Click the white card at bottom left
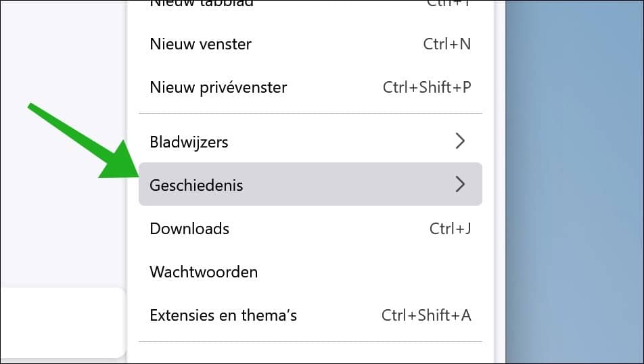This screenshot has height=364, width=644. pyautogui.click(x=61, y=321)
